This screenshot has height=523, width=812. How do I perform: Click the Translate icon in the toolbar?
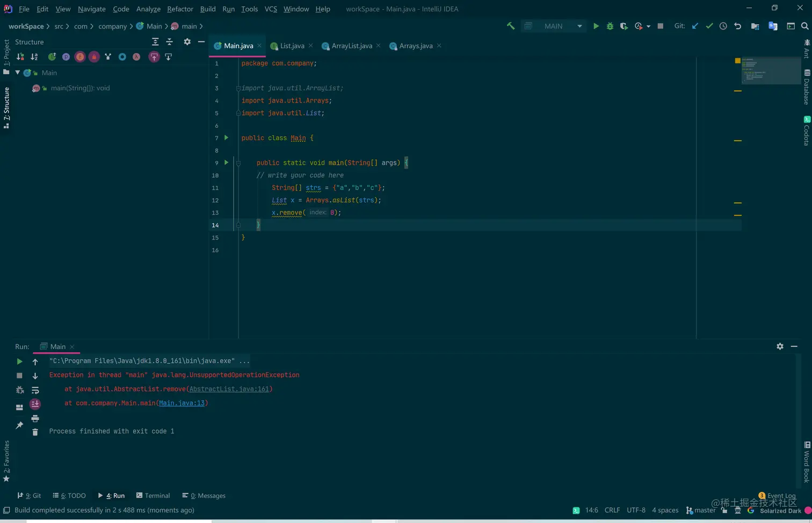pyautogui.click(x=773, y=26)
